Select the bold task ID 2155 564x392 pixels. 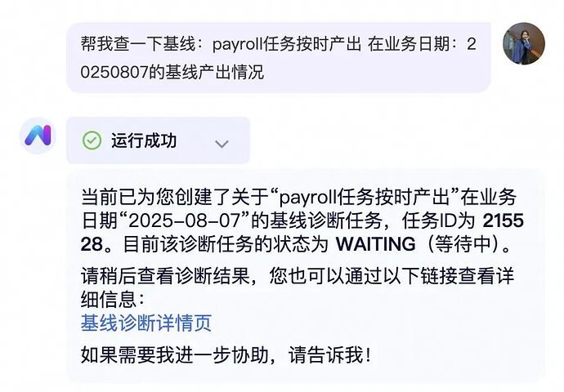[503, 220]
